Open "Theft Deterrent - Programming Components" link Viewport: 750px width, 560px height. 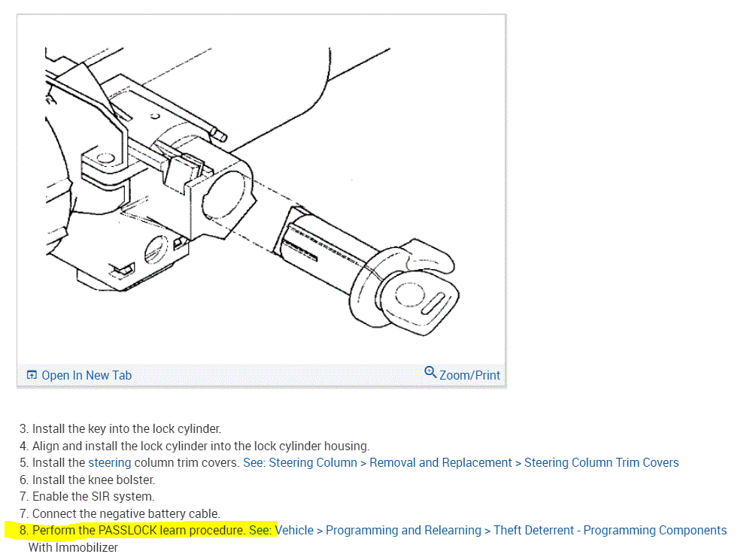point(610,531)
